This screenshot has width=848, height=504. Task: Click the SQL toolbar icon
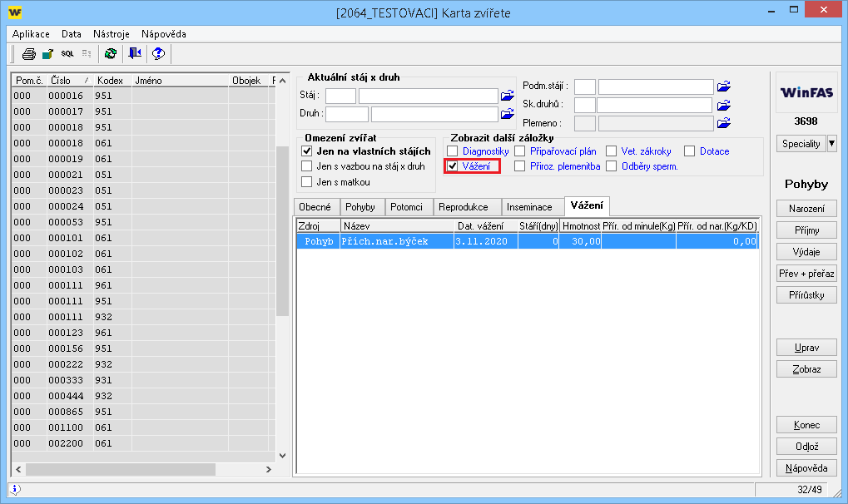point(67,54)
